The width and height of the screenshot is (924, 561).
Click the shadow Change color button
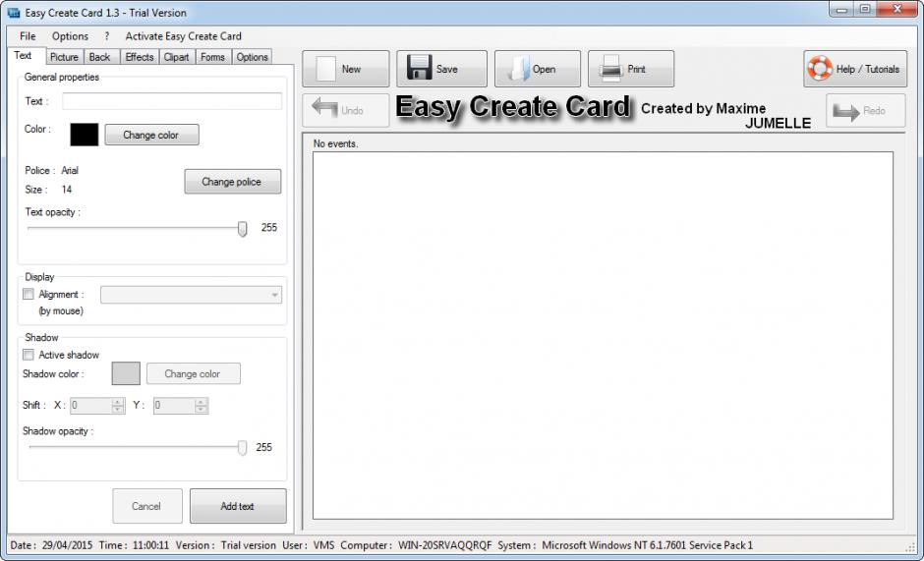tap(193, 373)
